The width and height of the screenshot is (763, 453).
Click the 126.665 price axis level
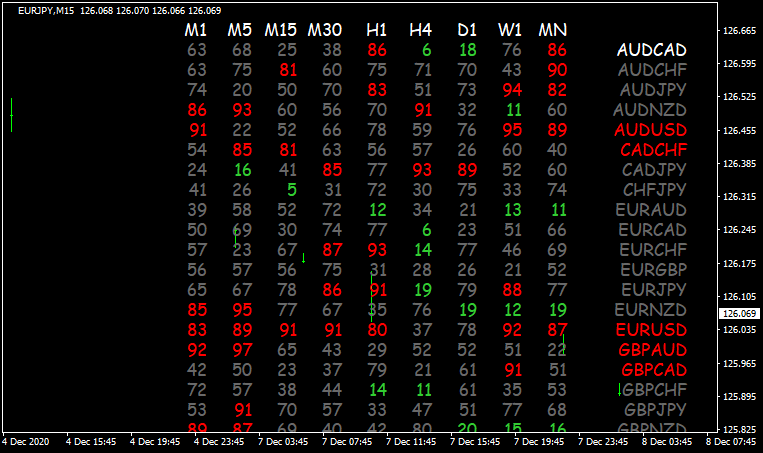coord(739,31)
